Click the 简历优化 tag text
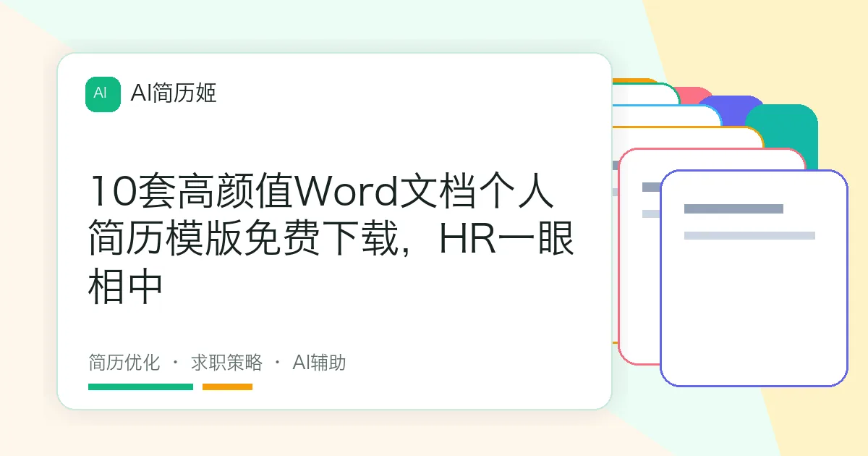868x456 pixels. tap(124, 362)
